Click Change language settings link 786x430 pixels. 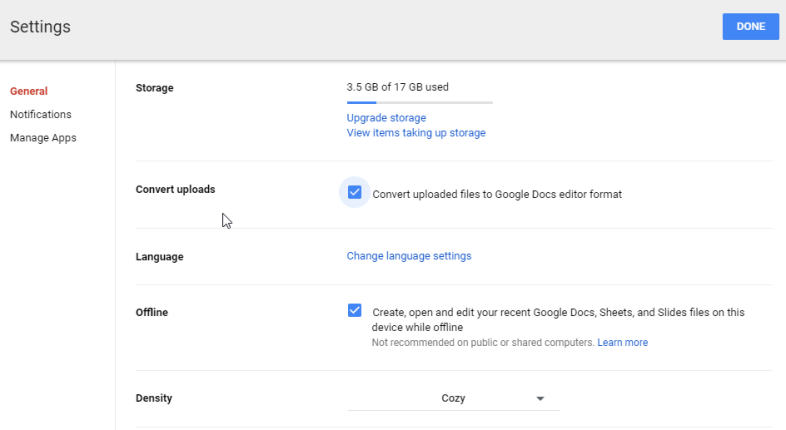[x=409, y=256]
